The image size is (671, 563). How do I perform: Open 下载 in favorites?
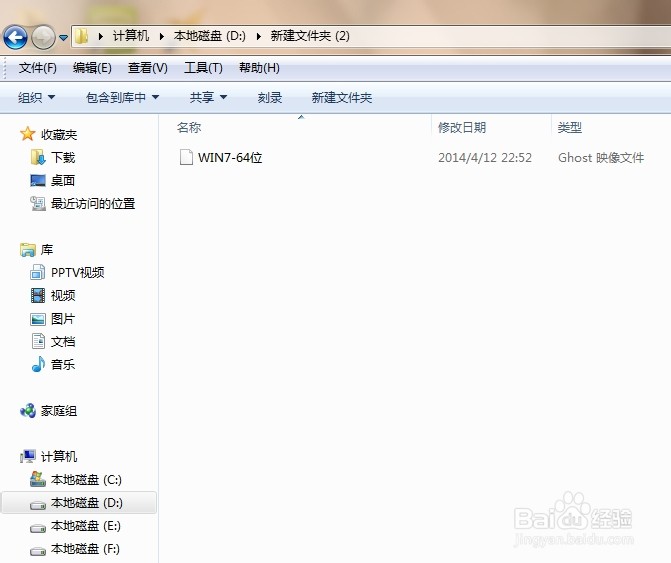[63, 158]
